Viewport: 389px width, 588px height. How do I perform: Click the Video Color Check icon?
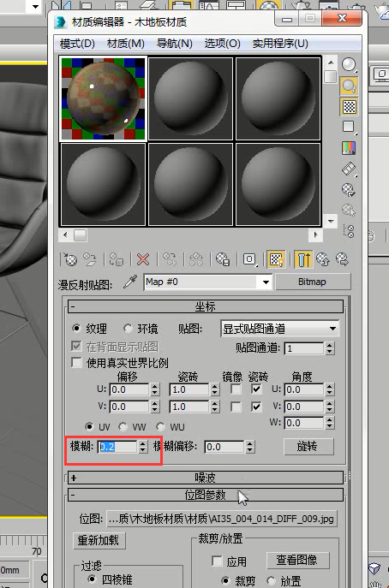coord(349,148)
